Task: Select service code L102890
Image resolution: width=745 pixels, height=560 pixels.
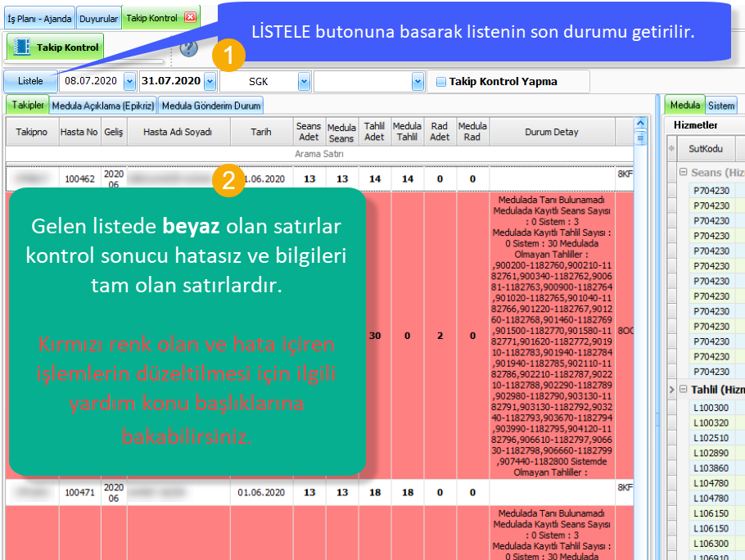Action: pyautogui.click(x=711, y=453)
